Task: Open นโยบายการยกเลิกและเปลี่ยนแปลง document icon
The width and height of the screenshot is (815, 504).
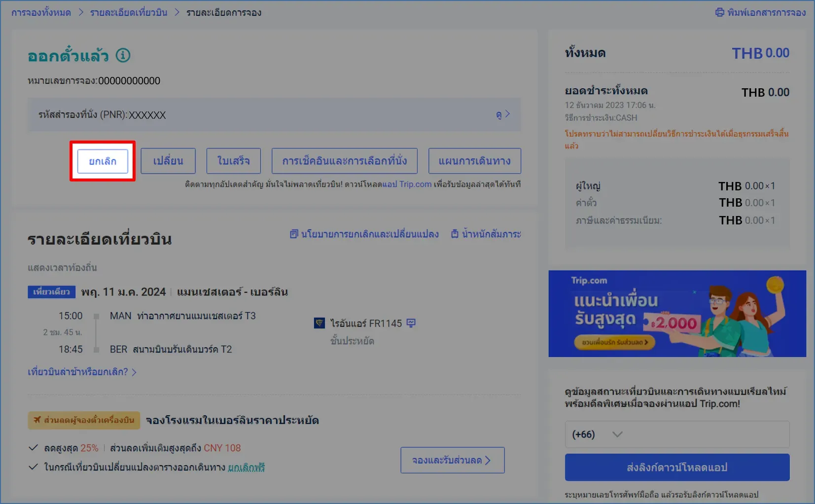Action: 293,234
